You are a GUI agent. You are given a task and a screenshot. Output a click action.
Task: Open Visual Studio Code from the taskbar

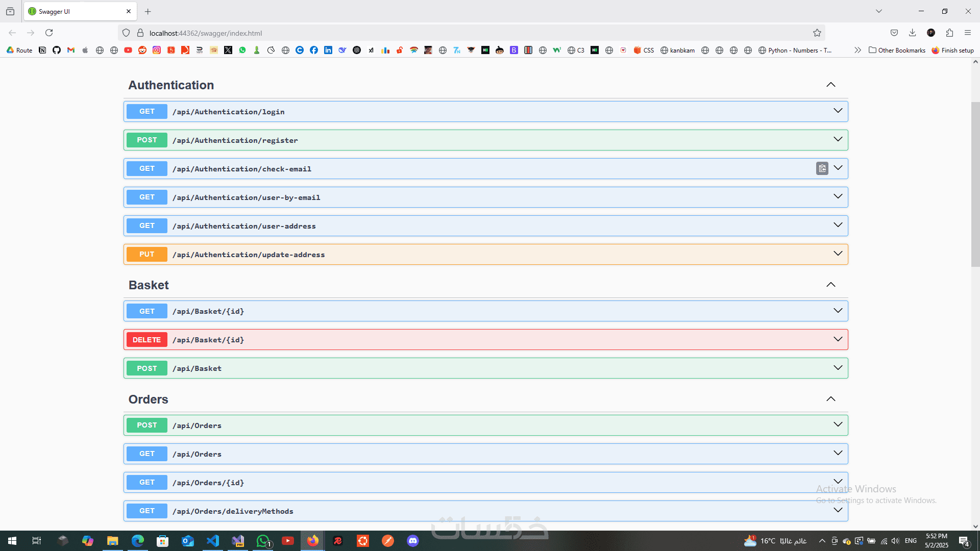coord(213,541)
